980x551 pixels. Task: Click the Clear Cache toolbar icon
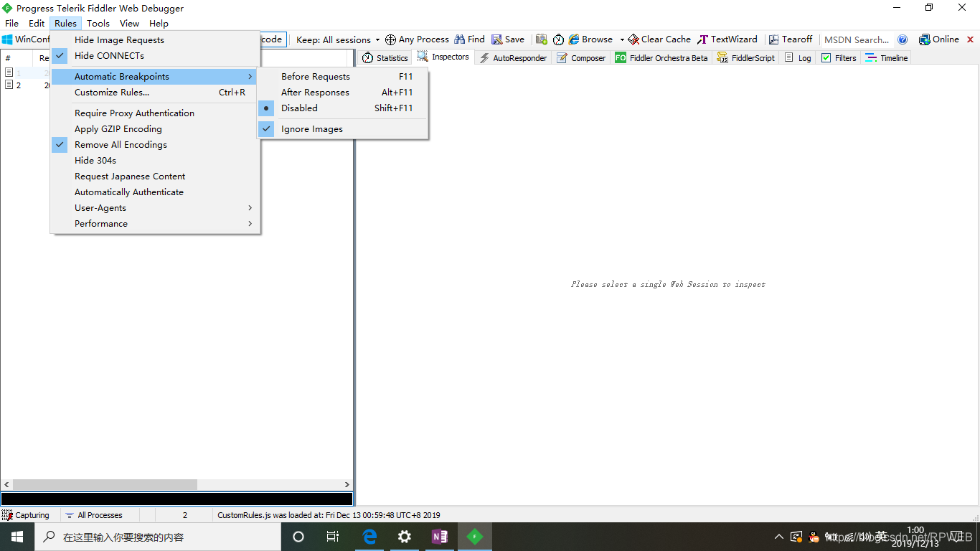coord(633,39)
